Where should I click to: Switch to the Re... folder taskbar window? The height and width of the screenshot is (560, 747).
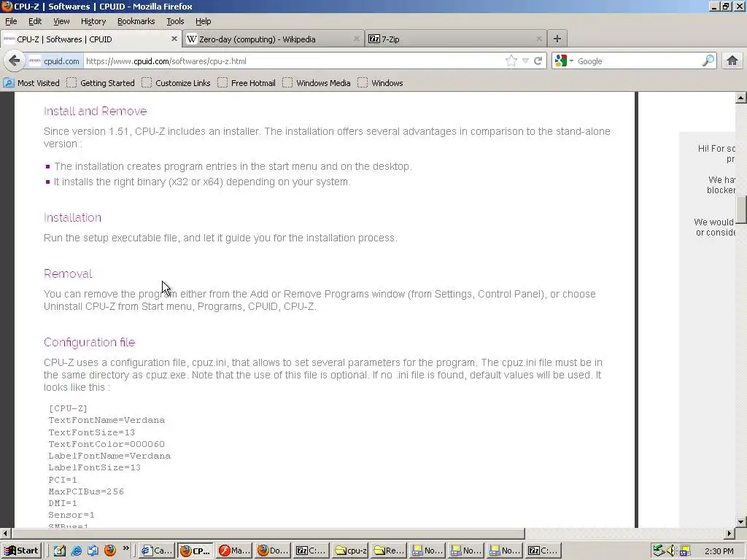tap(389, 551)
